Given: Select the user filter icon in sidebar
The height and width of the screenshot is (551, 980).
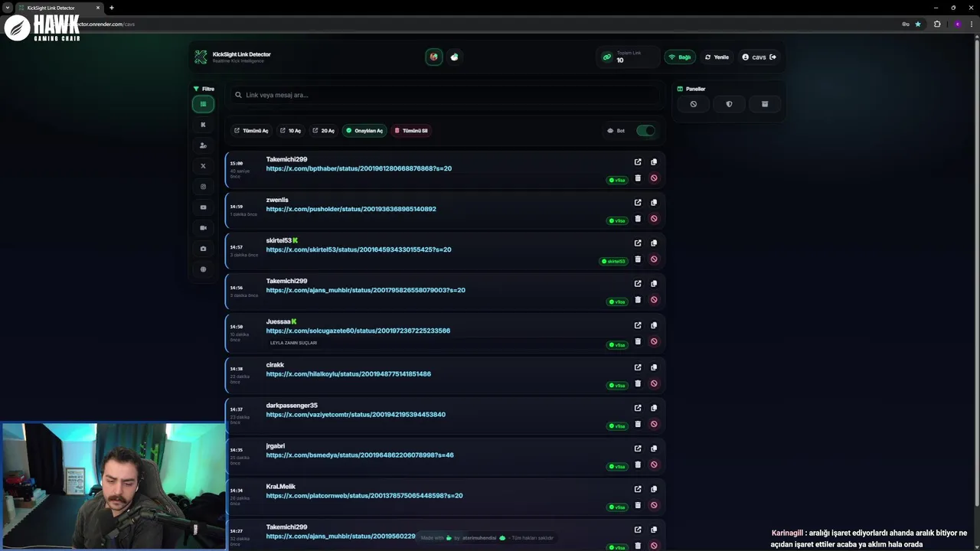Looking at the screenshot, I should coord(203,145).
